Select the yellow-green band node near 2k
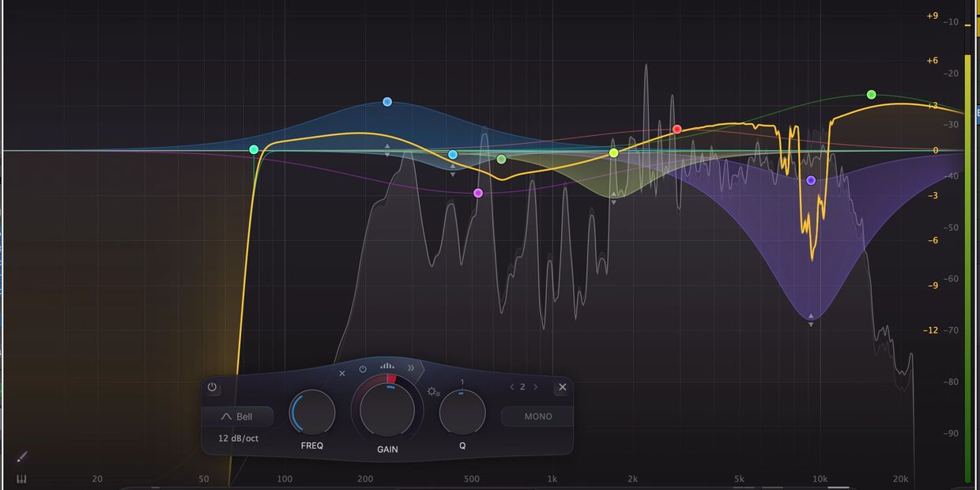This screenshot has width=980, height=490. click(613, 153)
